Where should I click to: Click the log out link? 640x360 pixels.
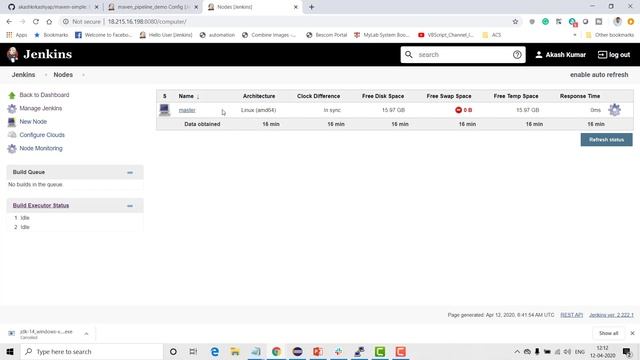point(614,55)
